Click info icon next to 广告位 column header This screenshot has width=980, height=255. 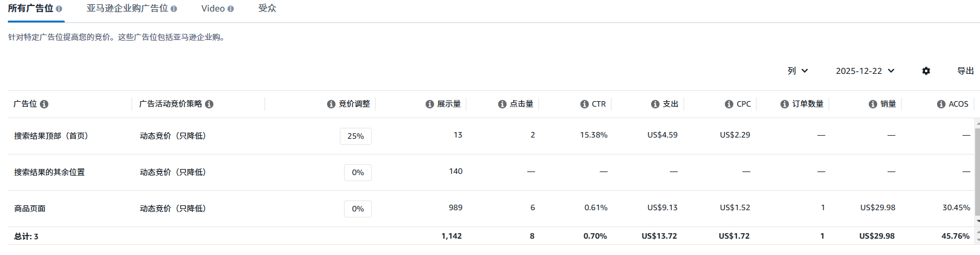coord(44,104)
